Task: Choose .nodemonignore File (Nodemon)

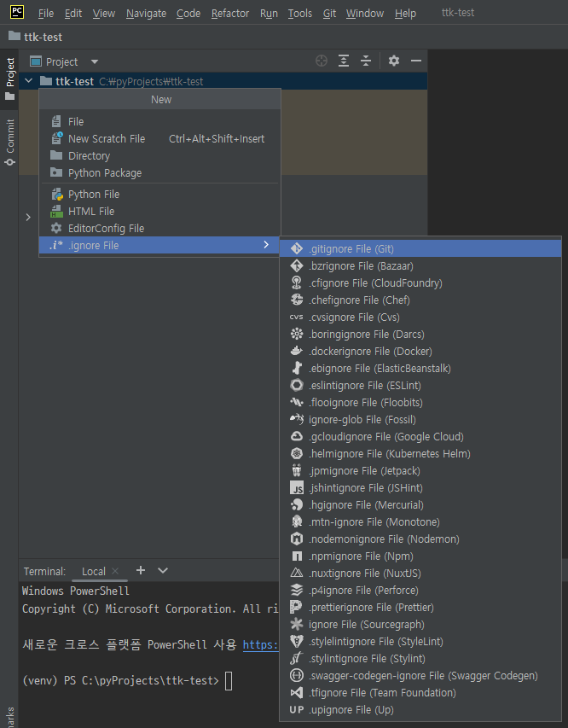Action: click(x=420, y=539)
